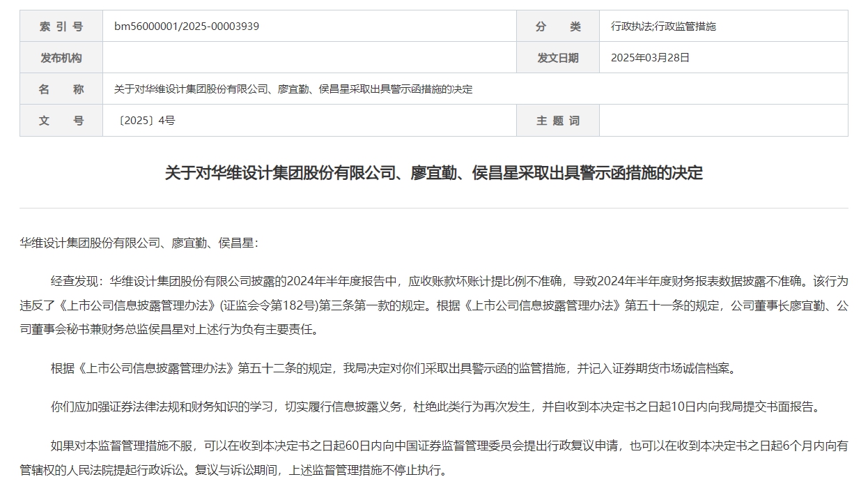Click the 发布机构 label cell
The height and width of the screenshot is (493, 868).
(61, 58)
